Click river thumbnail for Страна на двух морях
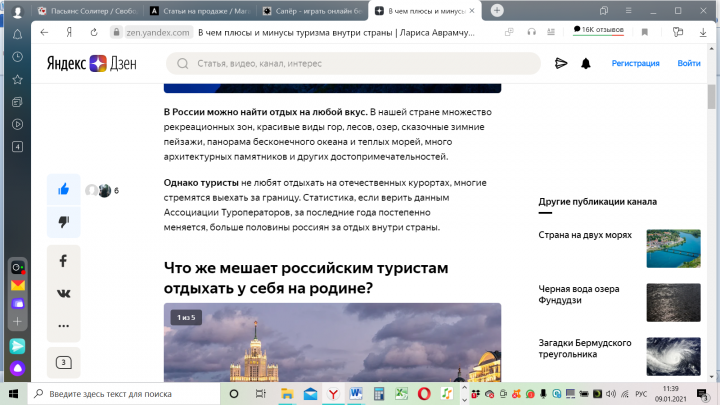The height and width of the screenshot is (405, 720). [674, 248]
